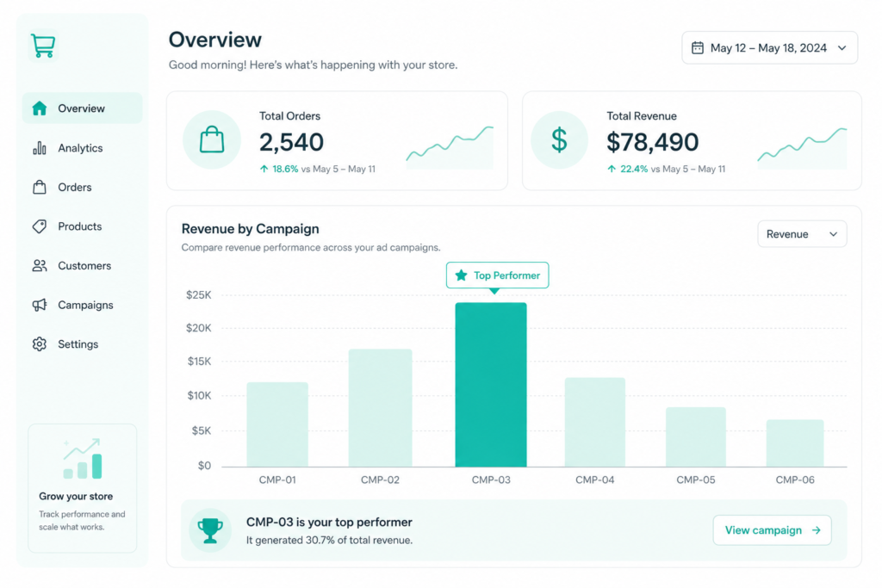Click the up arrow next to 22.4%

click(612, 169)
